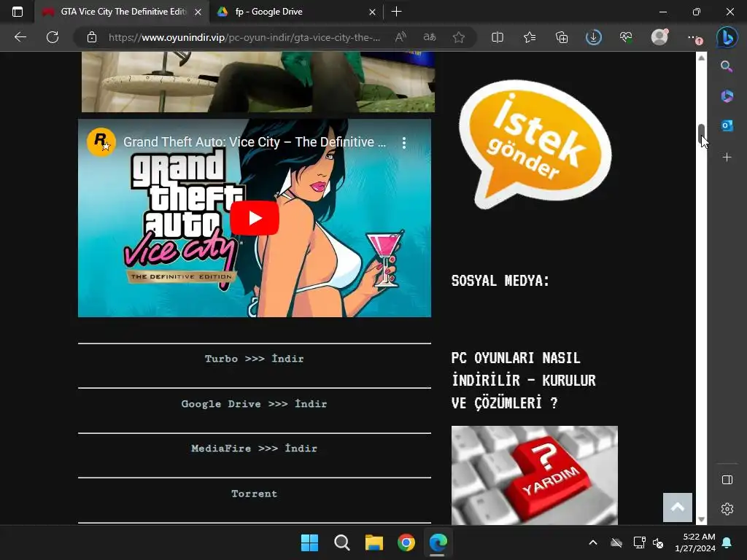The width and height of the screenshot is (747, 560).
Task: Open the YARDIM help keyboard image
Action: click(535, 475)
